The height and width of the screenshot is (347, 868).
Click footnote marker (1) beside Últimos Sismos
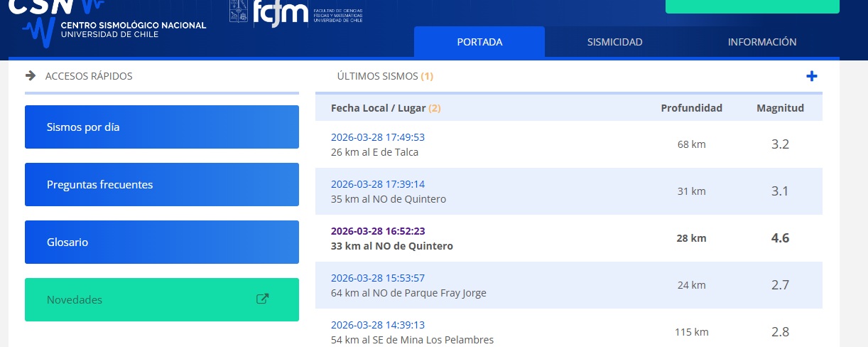tap(427, 76)
